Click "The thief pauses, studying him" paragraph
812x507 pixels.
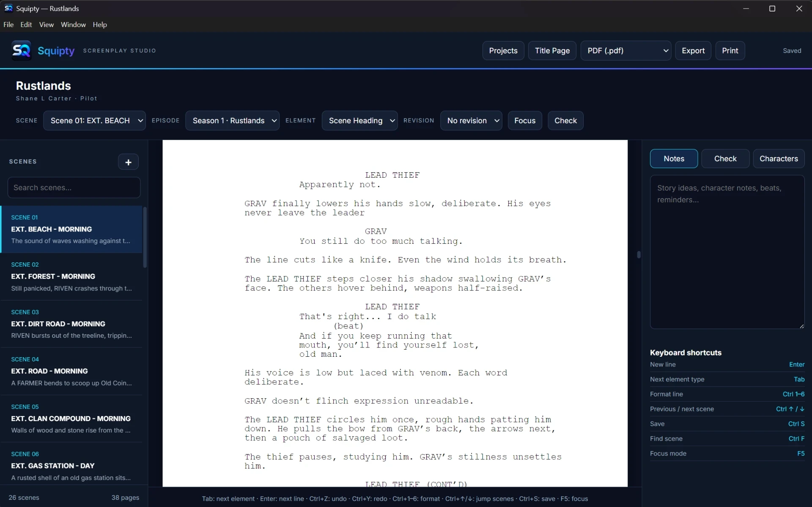[403, 461]
